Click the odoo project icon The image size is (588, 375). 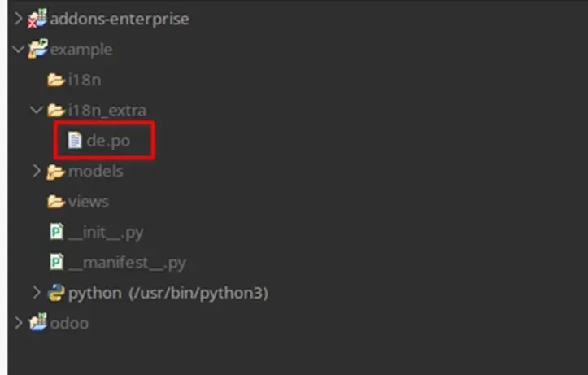pos(37,323)
